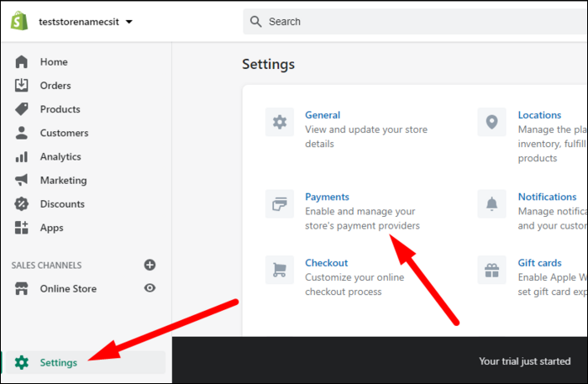Click the Analytics bar chart icon
The height and width of the screenshot is (384, 588).
point(22,156)
